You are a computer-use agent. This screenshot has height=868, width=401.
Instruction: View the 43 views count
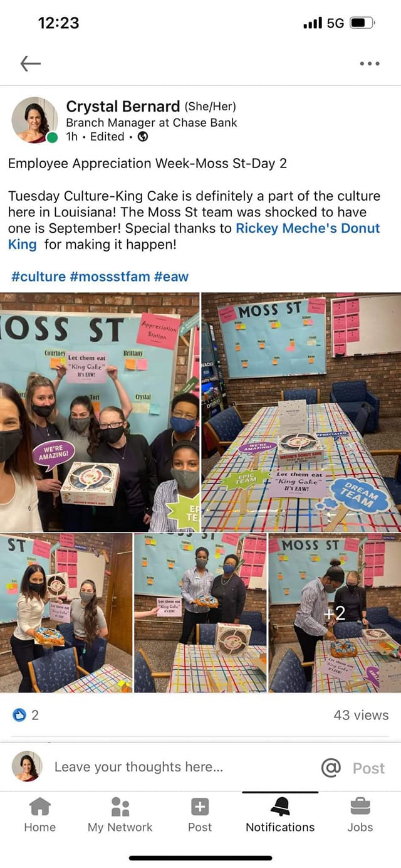361,715
